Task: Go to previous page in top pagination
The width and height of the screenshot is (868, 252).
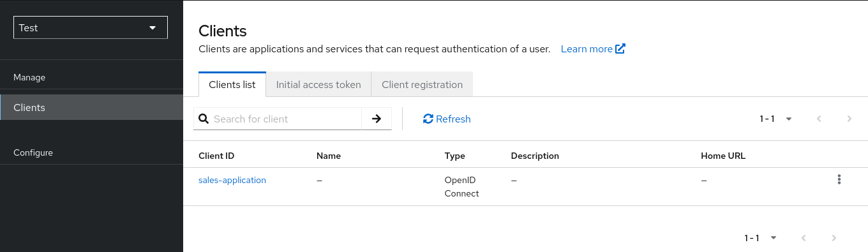Action: (819, 119)
